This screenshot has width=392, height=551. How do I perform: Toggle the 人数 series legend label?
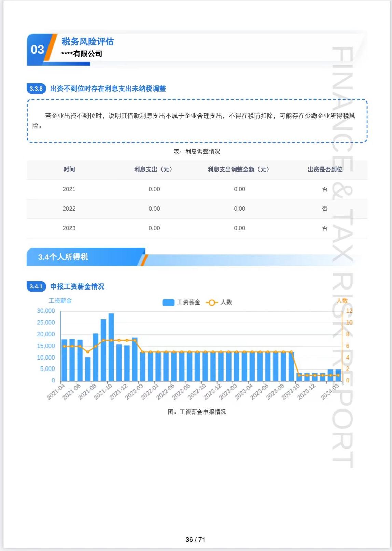point(226,302)
